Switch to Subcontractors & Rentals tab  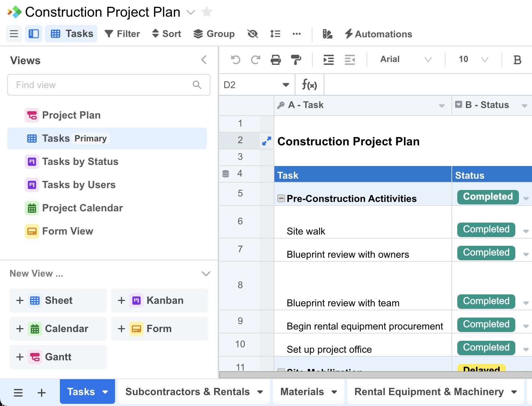(x=194, y=391)
